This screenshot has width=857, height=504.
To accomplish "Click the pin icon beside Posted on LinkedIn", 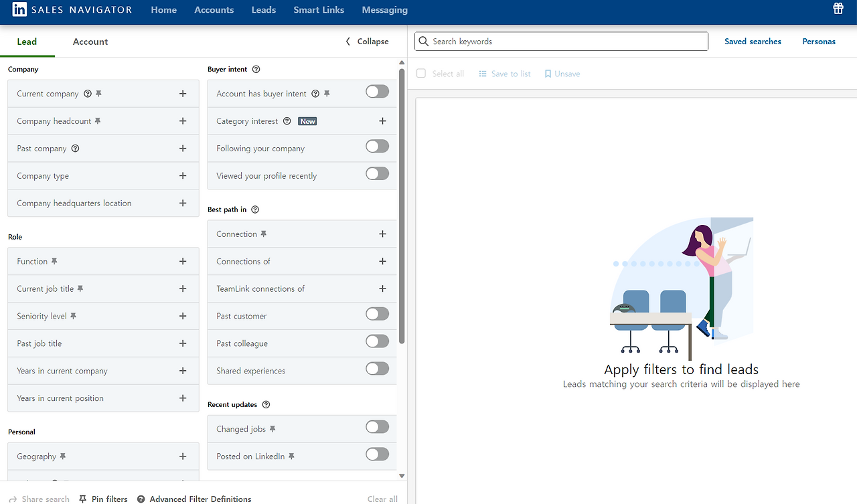I will [x=291, y=456].
